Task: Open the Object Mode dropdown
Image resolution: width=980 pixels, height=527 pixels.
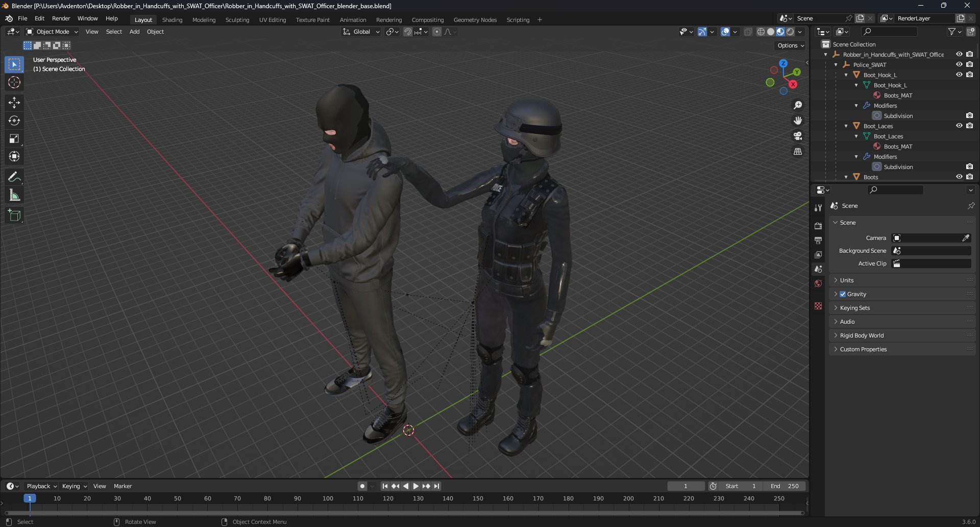Action: point(52,32)
